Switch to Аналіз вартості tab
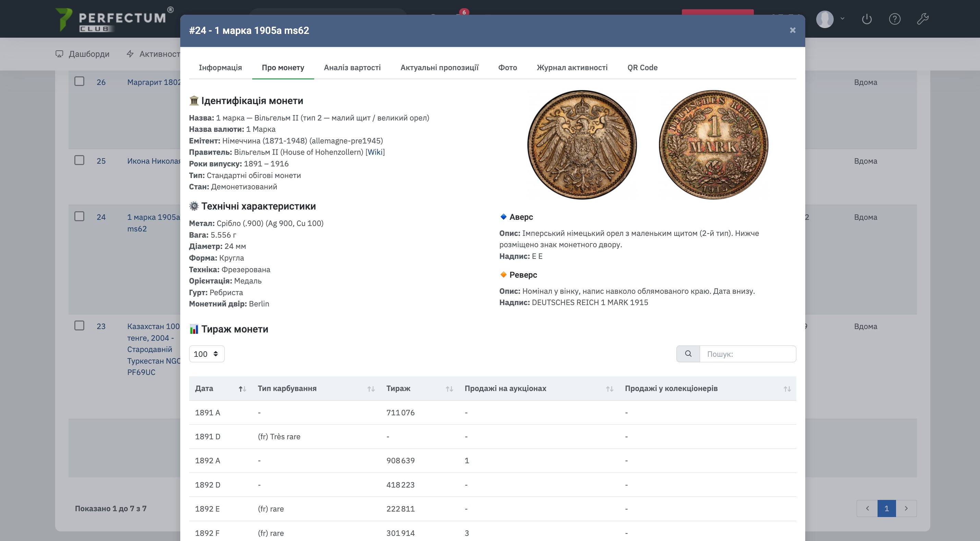The image size is (980, 541). pyautogui.click(x=352, y=67)
